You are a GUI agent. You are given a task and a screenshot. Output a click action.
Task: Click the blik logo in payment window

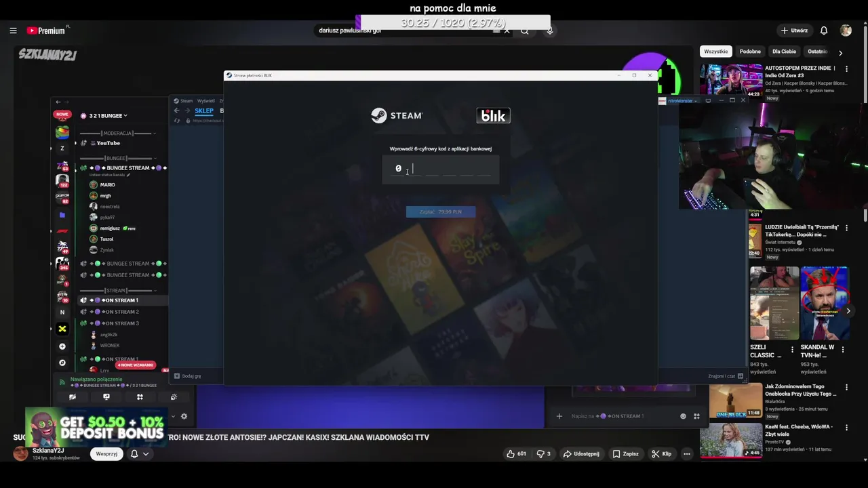(493, 116)
